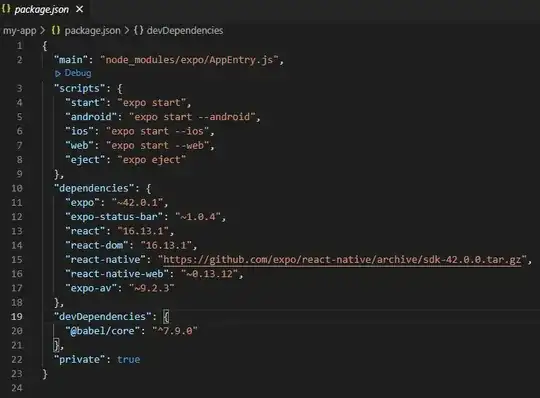The image size is (540, 398).
Task: Click the "main" key text
Action: [x=71, y=60]
